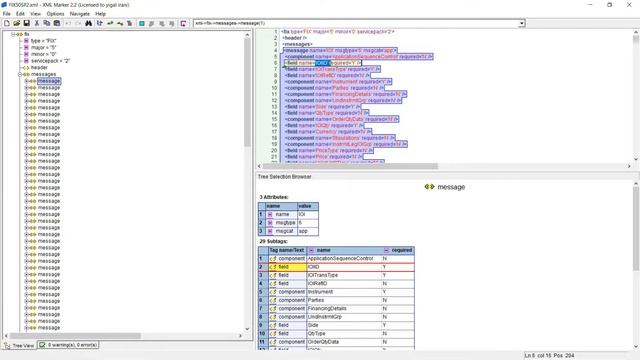The height and width of the screenshot is (360, 640).
Task: Click the attribute icon in the msgtype row
Action: point(270,223)
